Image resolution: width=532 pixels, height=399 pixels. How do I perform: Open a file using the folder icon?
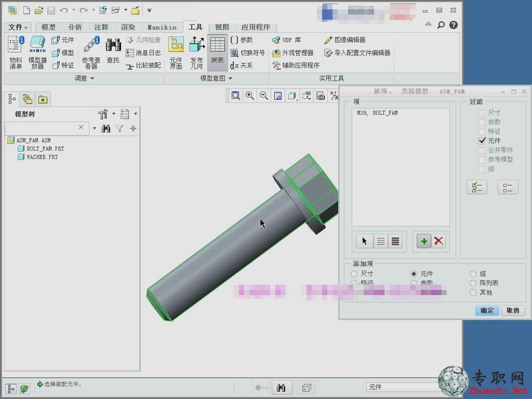pos(38,10)
